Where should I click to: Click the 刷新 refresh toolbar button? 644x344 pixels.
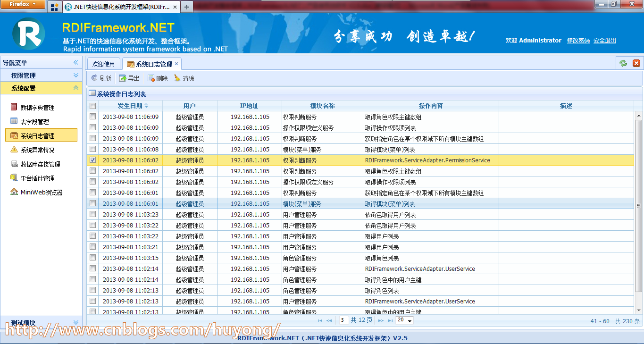[101, 78]
